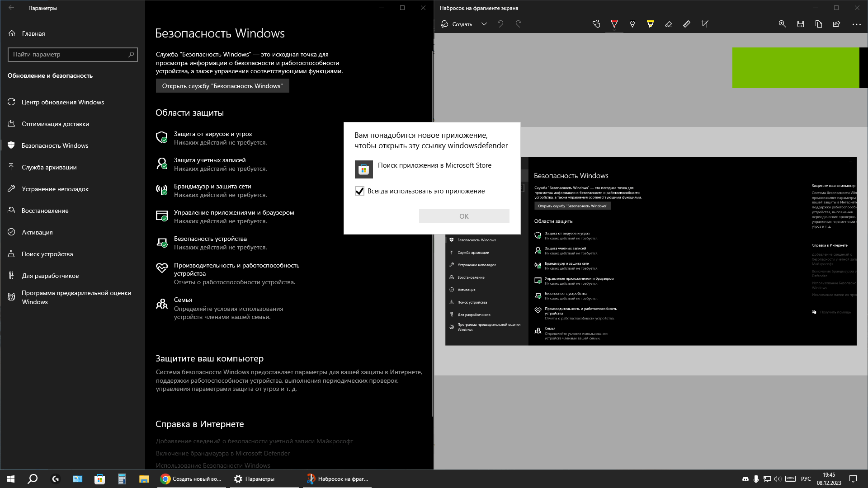Open the notification center
The image size is (868, 488).
[853, 479]
